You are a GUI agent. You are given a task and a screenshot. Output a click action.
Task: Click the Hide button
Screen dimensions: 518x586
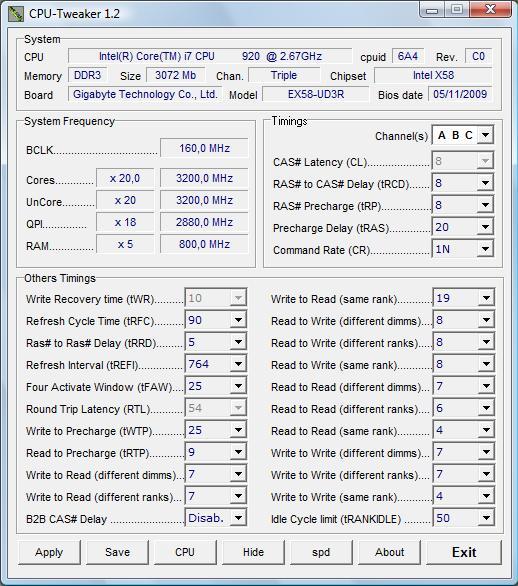pos(253,552)
